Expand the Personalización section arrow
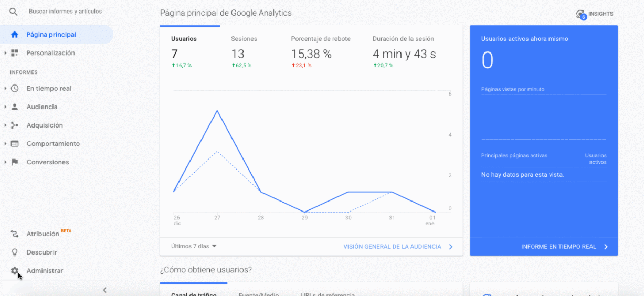The image size is (644, 296). 5,53
